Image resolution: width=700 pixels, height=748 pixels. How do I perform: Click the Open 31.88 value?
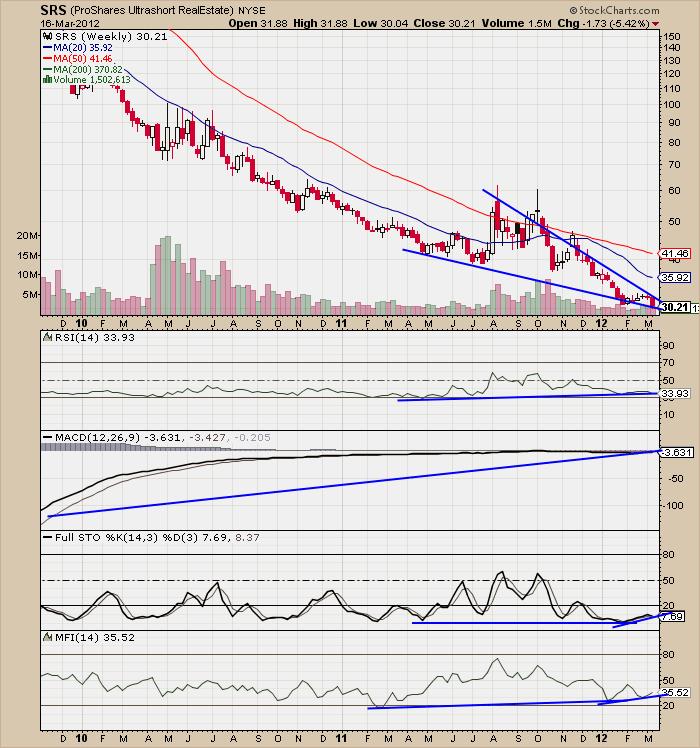[x=258, y=23]
